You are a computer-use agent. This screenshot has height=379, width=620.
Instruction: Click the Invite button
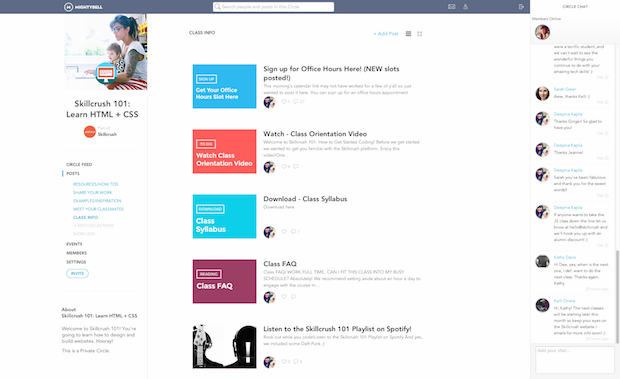78,273
